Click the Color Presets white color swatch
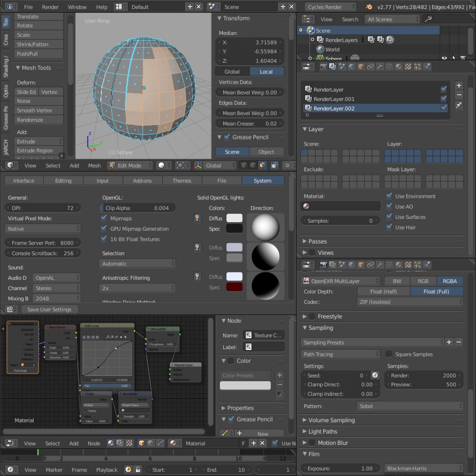 click(246, 385)
